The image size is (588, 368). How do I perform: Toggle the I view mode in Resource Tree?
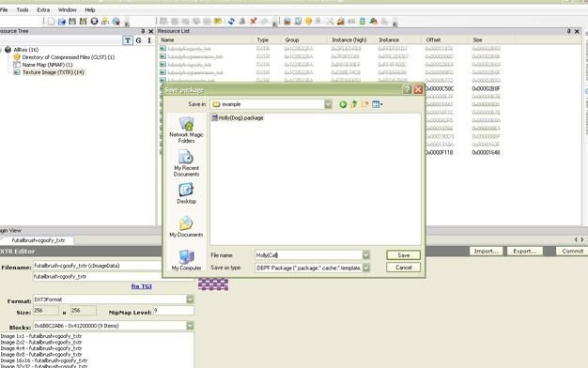click(149, 40)
